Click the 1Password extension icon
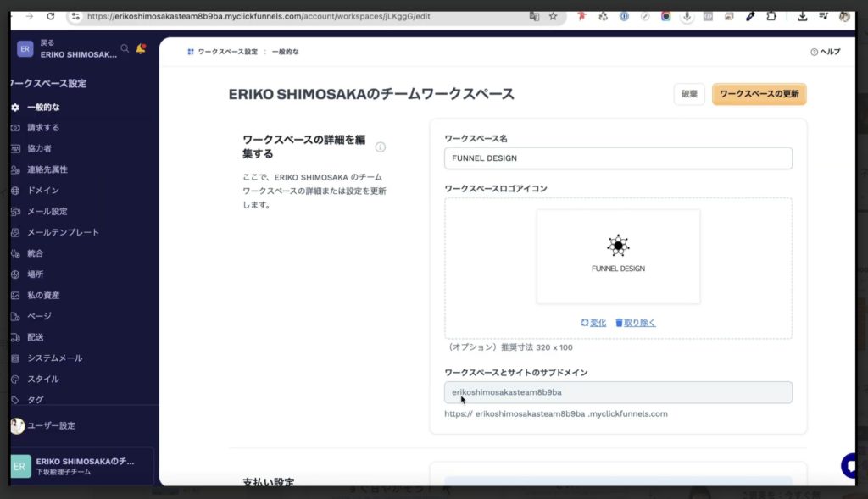The image size is (868, 499). pyautogui.click(x=623, y=15)
